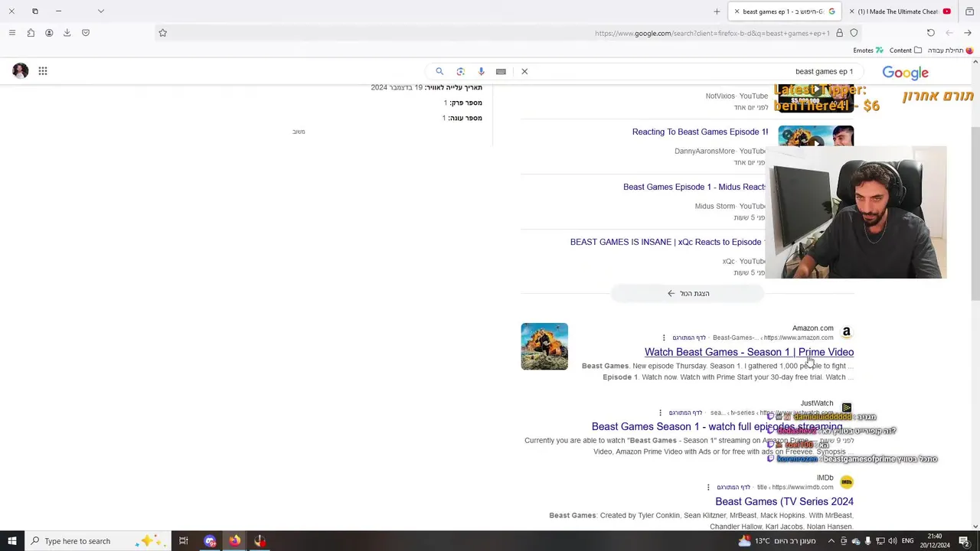Translate the Amazon result via לדף המתורגם
The height and width of the screenshot is (551, 980).
[689, 337]
